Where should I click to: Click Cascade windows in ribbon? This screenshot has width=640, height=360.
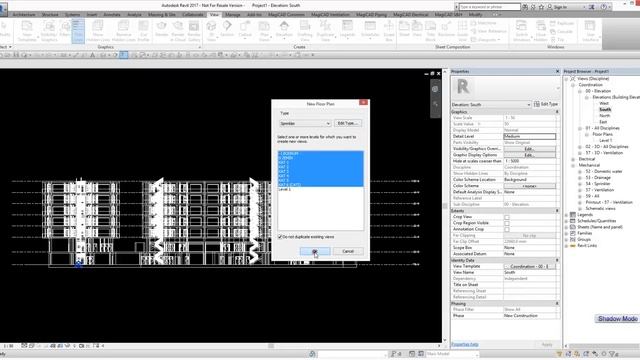[562, 31]
